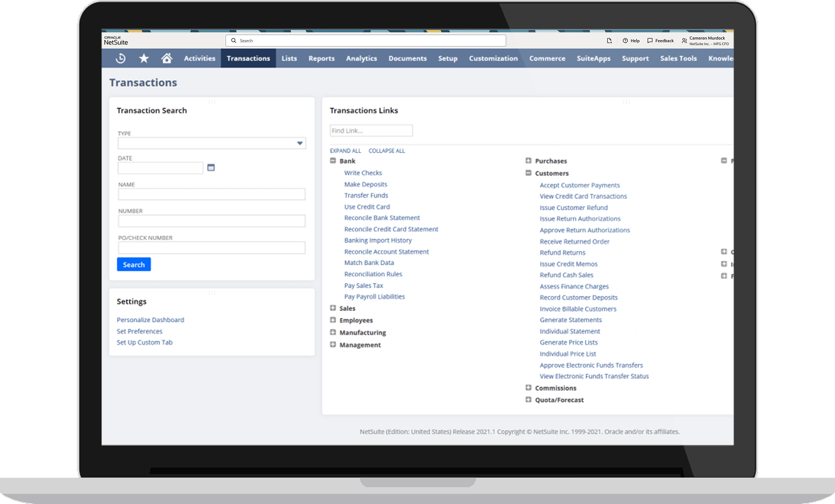This screenshot has height=504, width=835.
Task: Expand the Sales category
Action: point(333,308)
